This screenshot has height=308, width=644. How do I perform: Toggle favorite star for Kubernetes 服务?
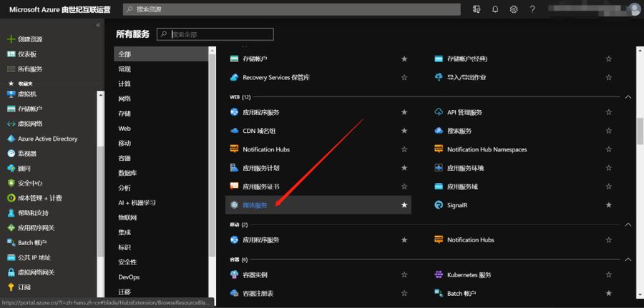point(609,275)
